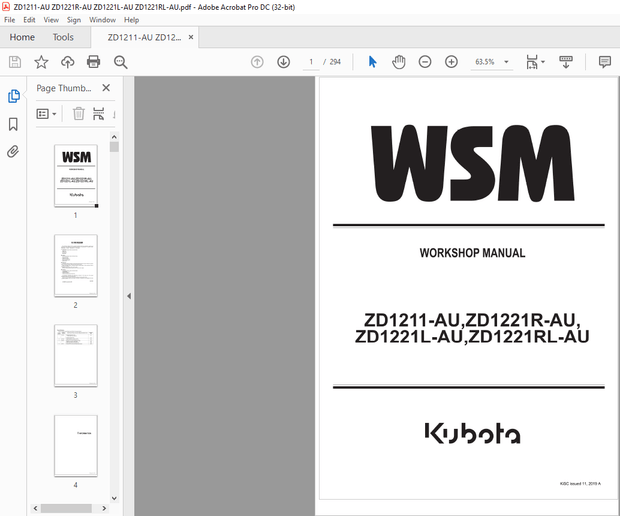This screenshot has height=516, width=620.
Task: Click the Save file icon
Action: coord(15,62)
